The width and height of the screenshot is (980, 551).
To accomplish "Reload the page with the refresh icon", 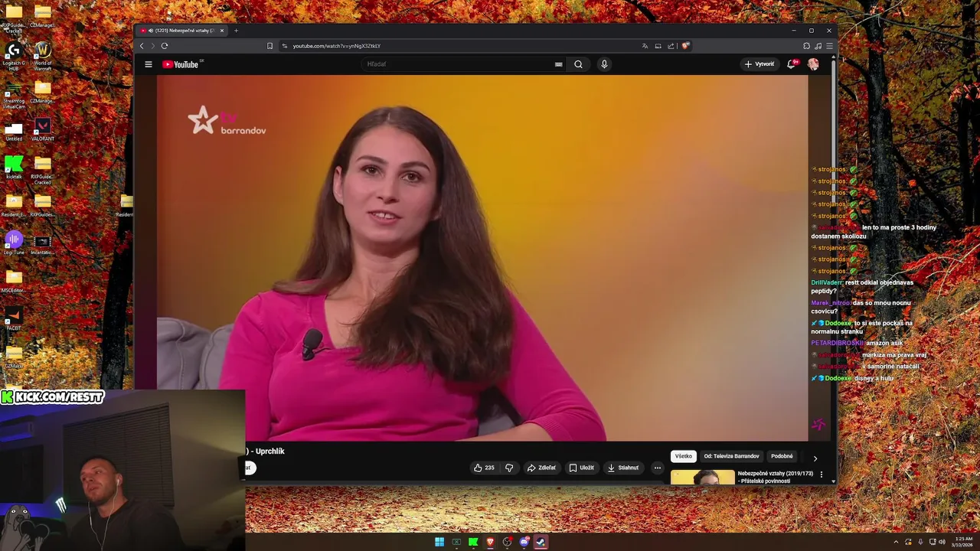I will (x=165, y=46).
